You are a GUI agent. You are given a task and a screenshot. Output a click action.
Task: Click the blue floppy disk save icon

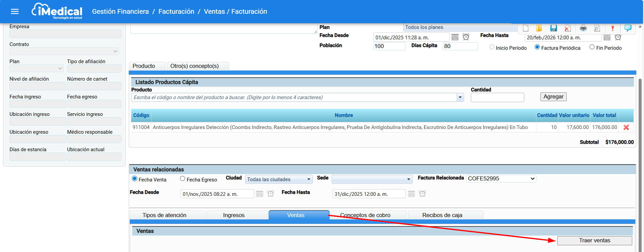(x=554, y=28)
